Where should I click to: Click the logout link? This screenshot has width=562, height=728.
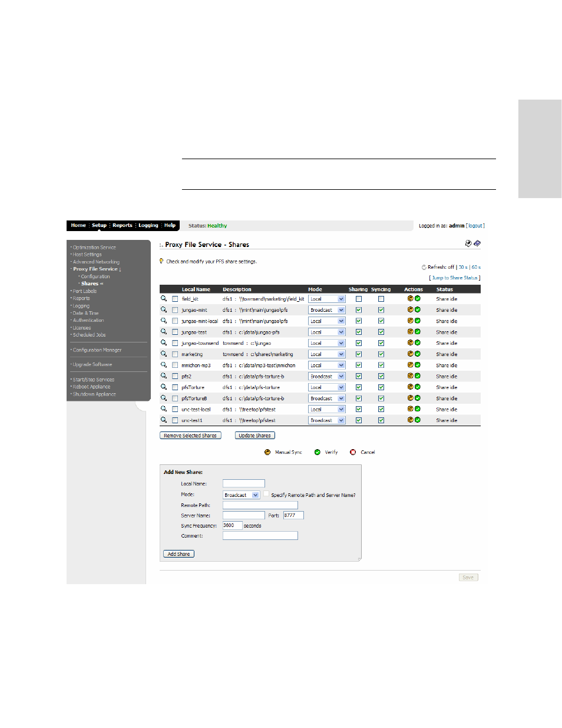pos(475,226)
